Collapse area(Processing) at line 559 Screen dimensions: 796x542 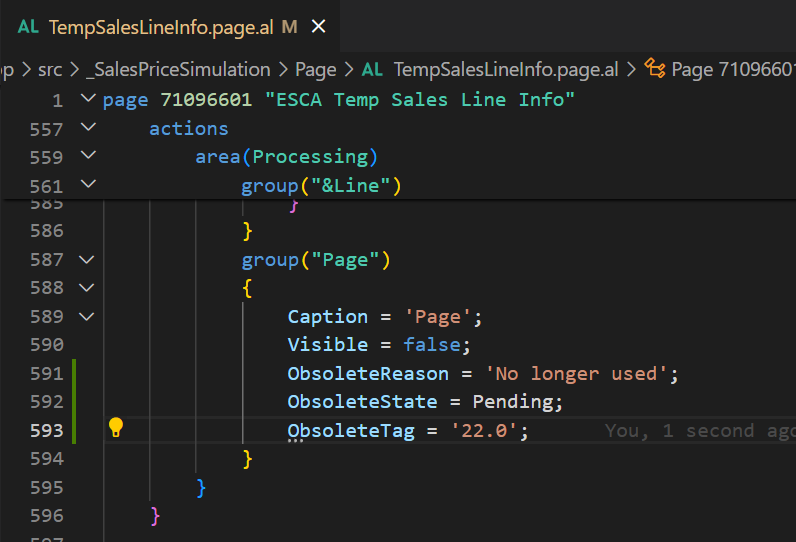coord(88,155)
